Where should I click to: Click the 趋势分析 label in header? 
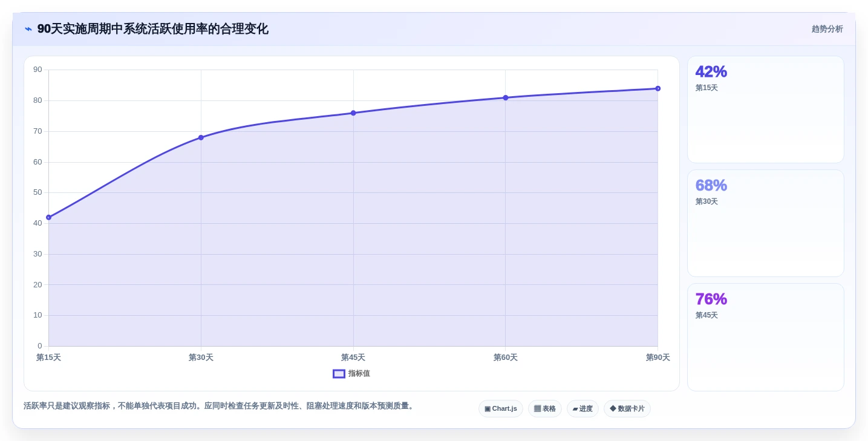click(x=827, y=29)
